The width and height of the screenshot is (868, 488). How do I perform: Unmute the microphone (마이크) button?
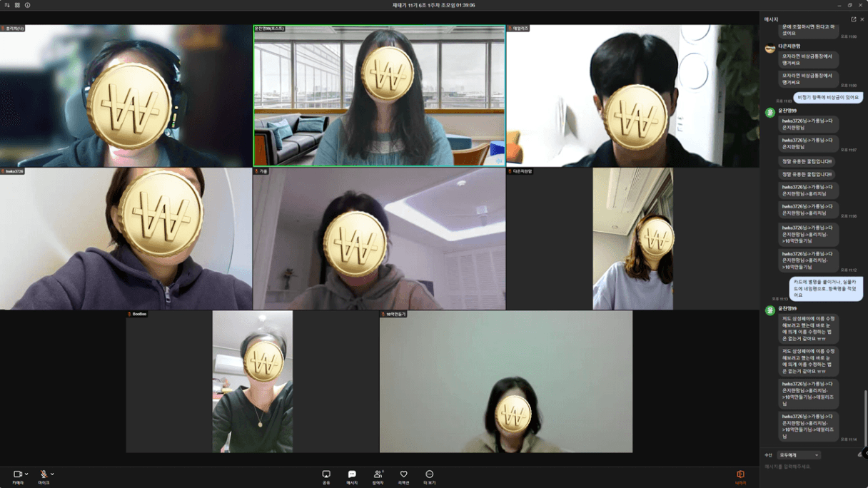[x=44, y=476]
